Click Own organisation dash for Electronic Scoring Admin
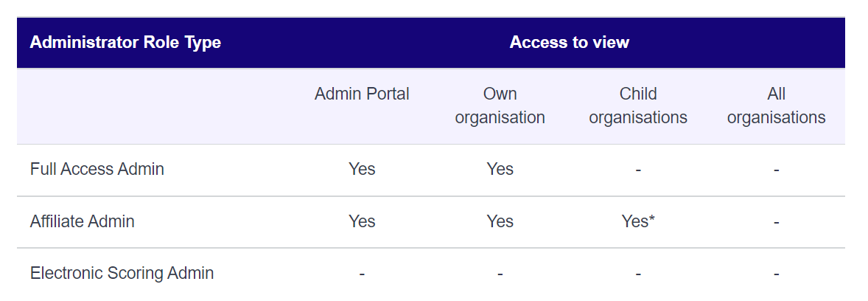Screen dimensions: 868x301 [500, 274]
